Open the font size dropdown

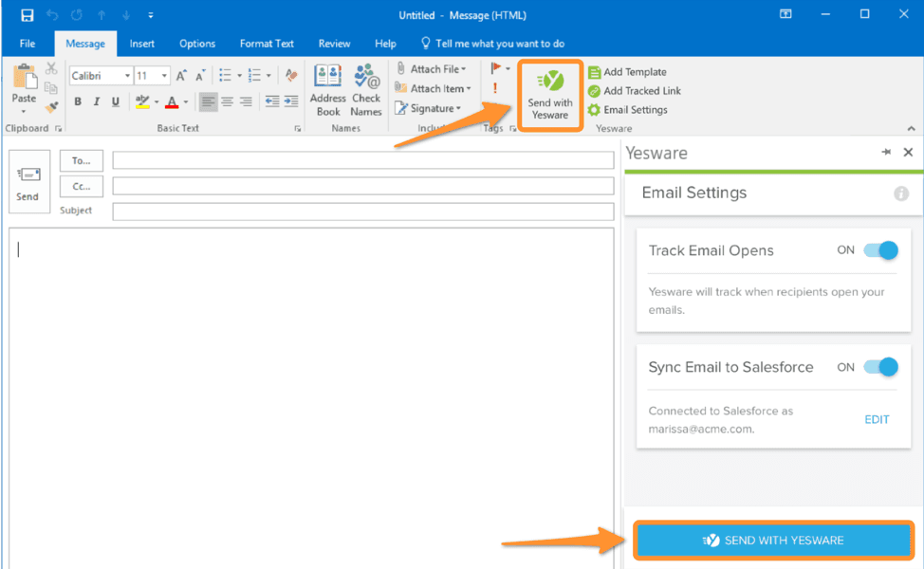[165, 76]
